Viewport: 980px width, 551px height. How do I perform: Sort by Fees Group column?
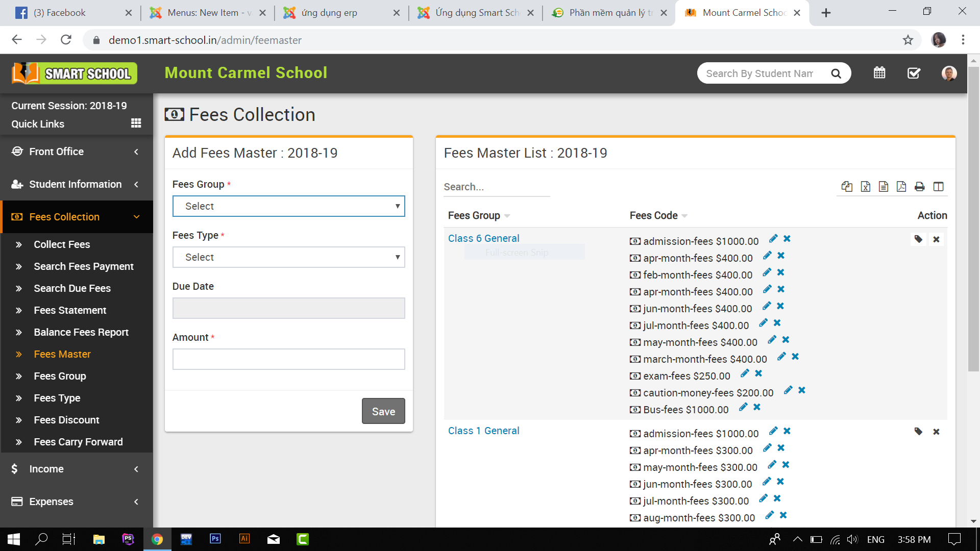point(479,216)
